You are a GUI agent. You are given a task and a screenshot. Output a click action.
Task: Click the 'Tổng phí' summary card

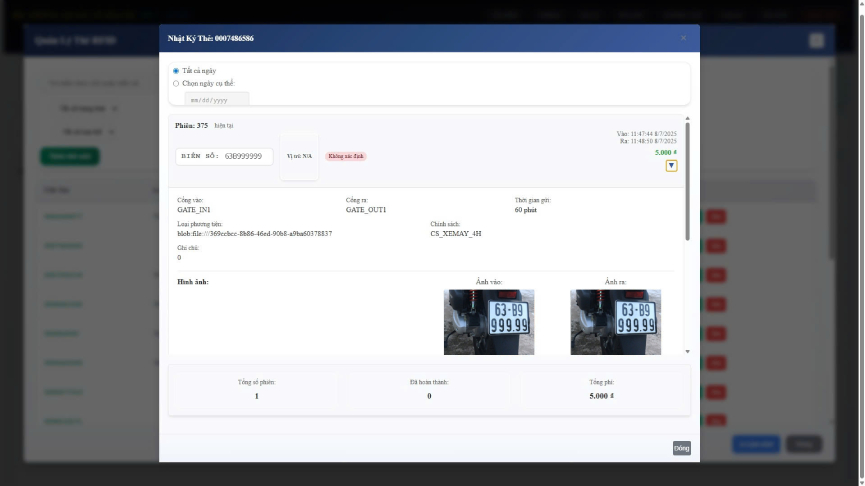click(602, 389)
